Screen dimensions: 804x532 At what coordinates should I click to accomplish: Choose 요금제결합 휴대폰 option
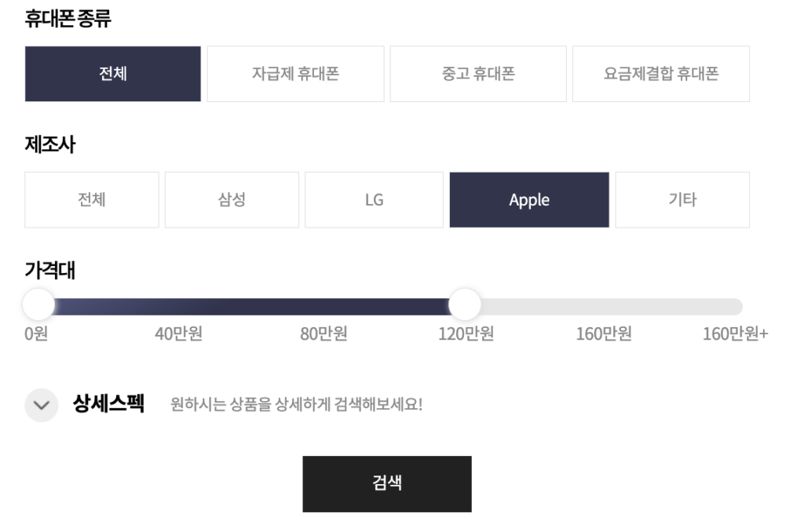click(661, 74)
